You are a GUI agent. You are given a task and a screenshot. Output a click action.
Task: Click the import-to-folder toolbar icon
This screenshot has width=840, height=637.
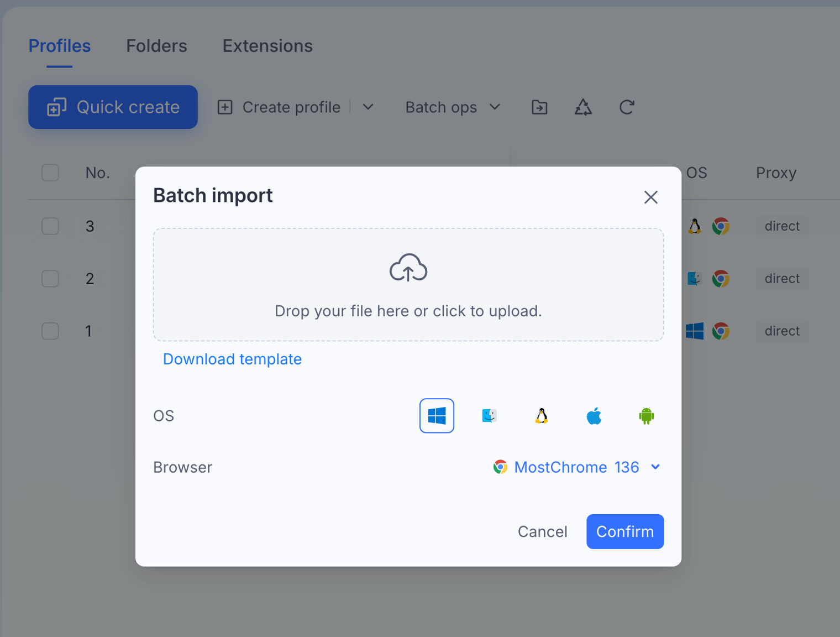pos(539,107)
